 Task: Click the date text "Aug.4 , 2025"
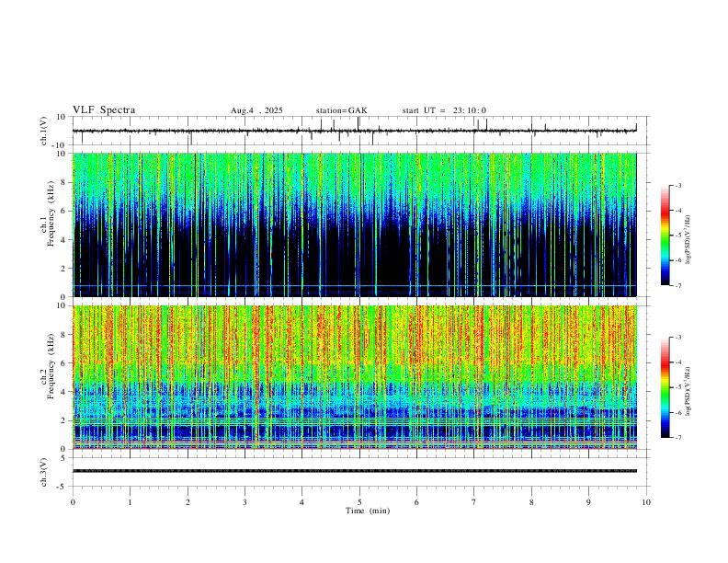point(256,110)
